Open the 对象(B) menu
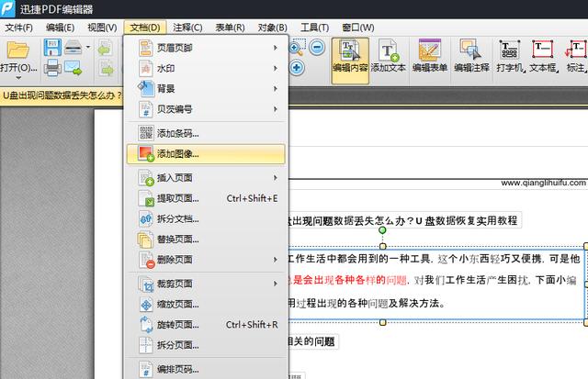The image size is (588, 379). tap(272, 28)
